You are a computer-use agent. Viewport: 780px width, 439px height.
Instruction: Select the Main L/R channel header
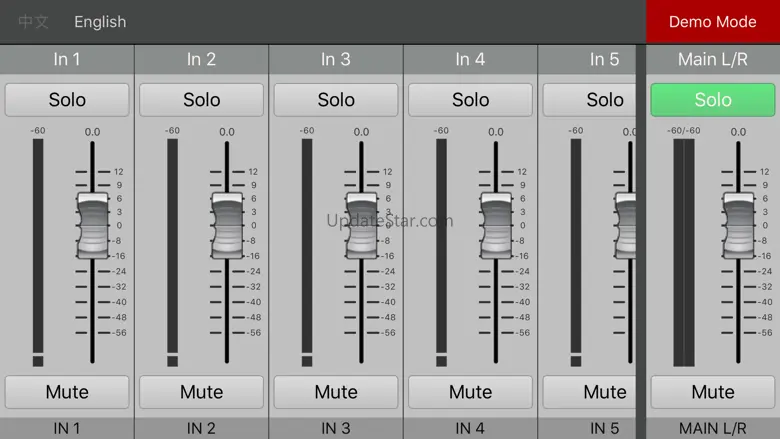click(x=713, y=60)
